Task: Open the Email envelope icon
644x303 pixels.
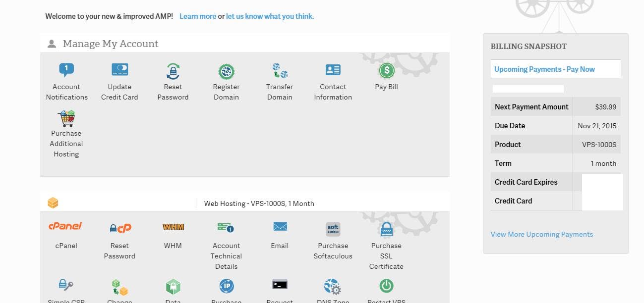Action: [x=280, y=227]
